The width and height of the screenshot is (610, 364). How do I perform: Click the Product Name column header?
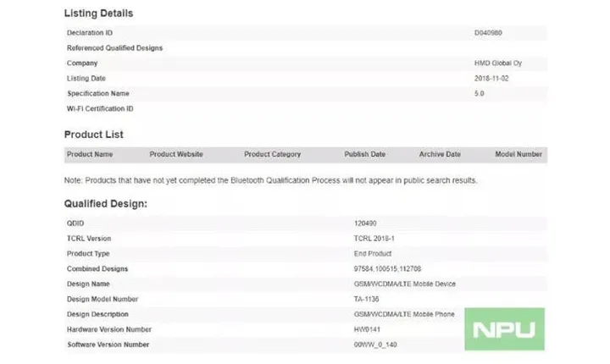[x=90, y=155]
